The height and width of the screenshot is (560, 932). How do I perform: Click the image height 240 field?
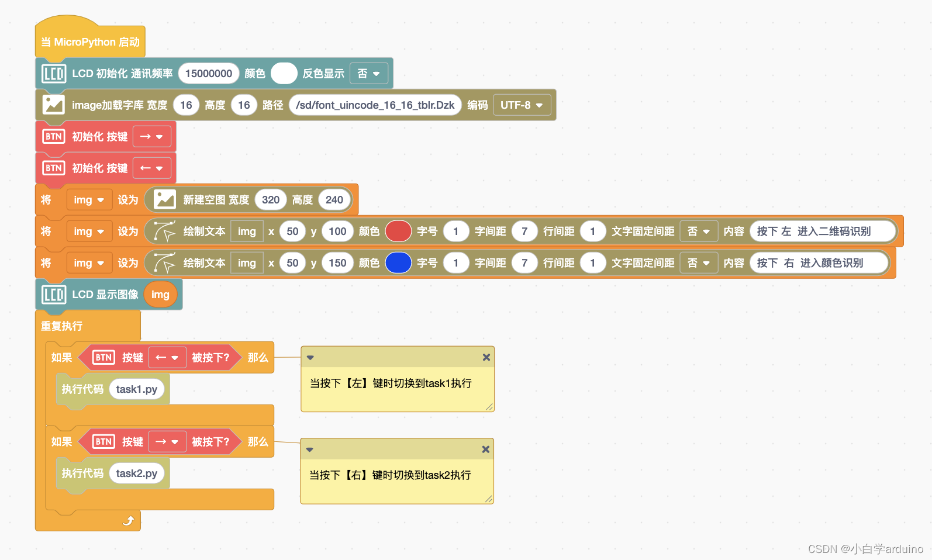coord(334,200)
